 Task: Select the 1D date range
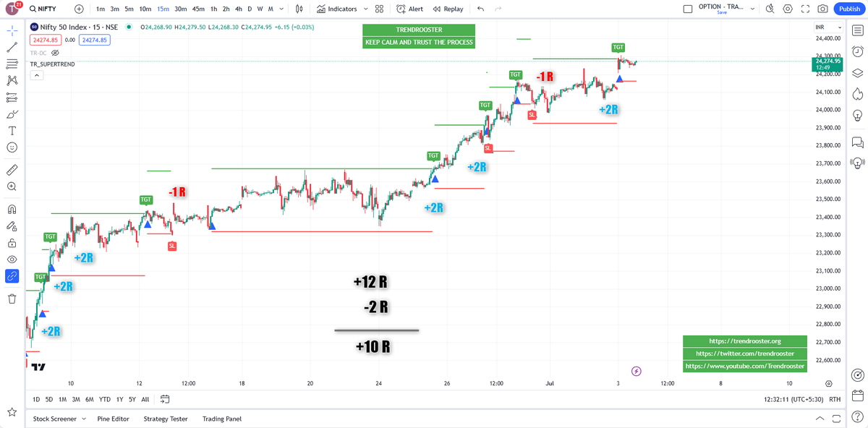click(x=36, y=399)
